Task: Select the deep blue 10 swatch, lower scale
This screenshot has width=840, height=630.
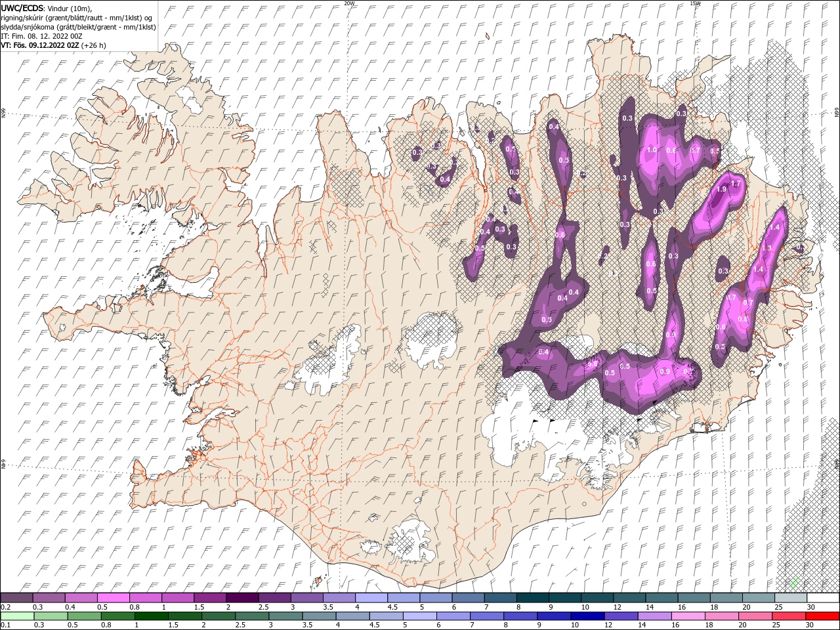Action: 587,616
